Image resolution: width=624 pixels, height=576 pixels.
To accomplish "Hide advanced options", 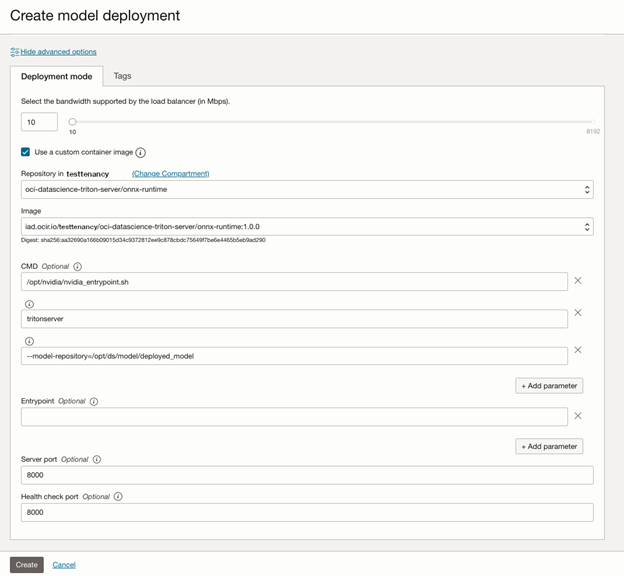I will coord(58,52).
